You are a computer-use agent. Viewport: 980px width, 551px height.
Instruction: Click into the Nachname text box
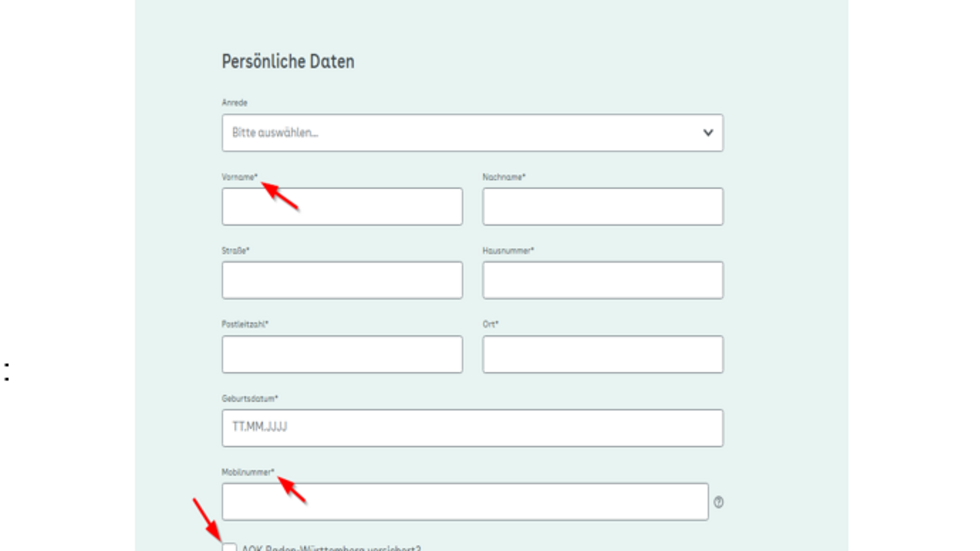coord(603,207)
